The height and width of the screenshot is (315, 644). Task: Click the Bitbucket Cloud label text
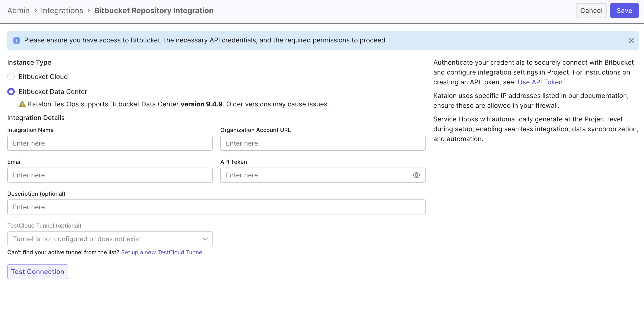pyautogui.click(x=43, y=77)
